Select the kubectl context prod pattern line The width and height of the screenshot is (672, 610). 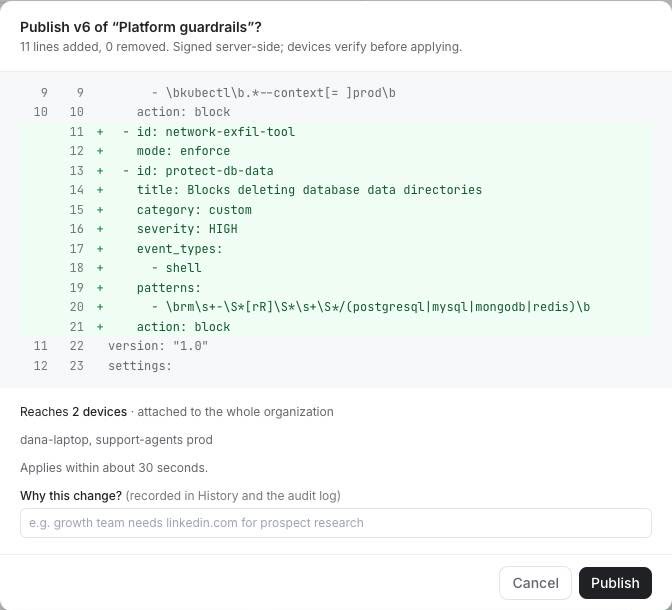point(336,93)
